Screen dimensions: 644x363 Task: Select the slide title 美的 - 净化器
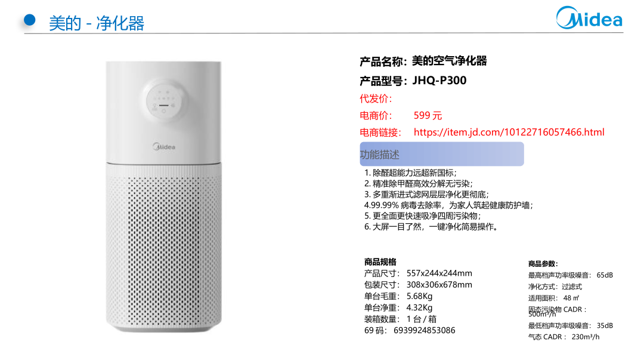point(97,23)
